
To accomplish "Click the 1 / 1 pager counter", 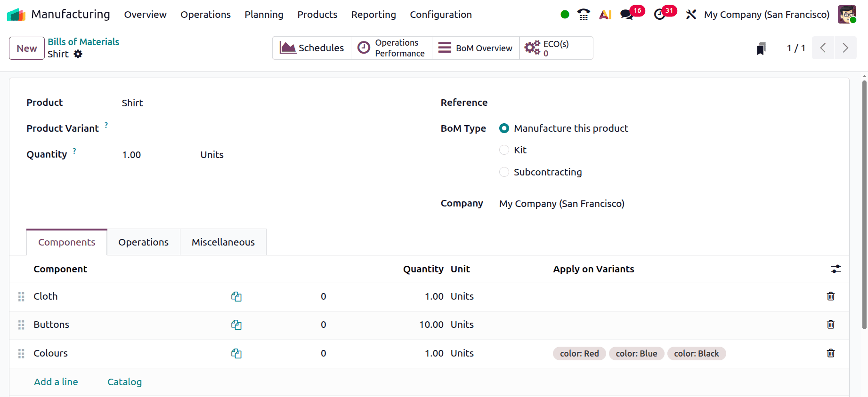I will click(796, 48).
